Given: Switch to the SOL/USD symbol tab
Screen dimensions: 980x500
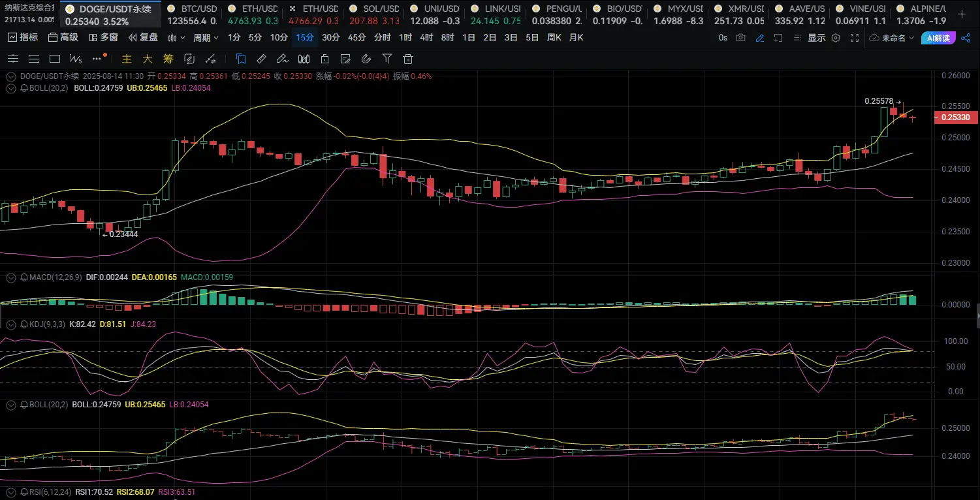Looking at the screenshot, I should [375, 14].
